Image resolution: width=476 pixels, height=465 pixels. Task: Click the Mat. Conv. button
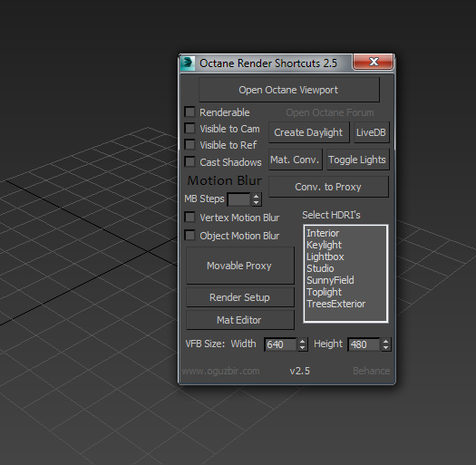[x=296, y=160]
